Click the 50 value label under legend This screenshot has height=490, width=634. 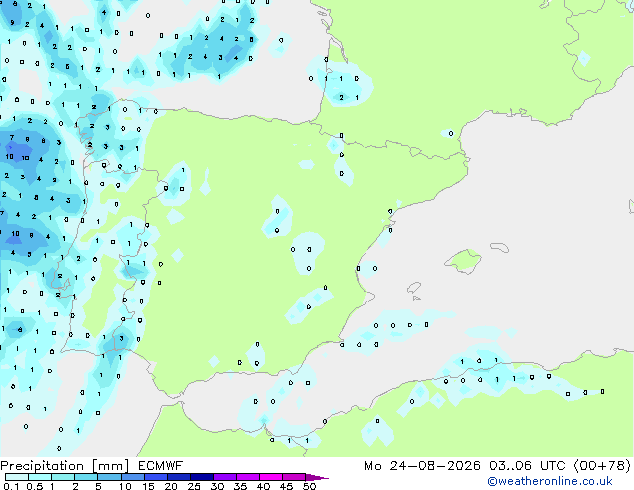[309, 486]
